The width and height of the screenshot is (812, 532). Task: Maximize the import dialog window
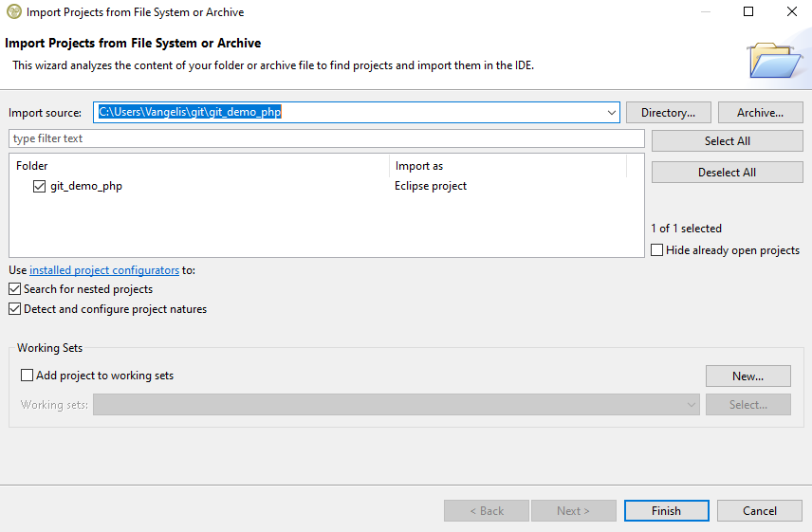(747, 12)
